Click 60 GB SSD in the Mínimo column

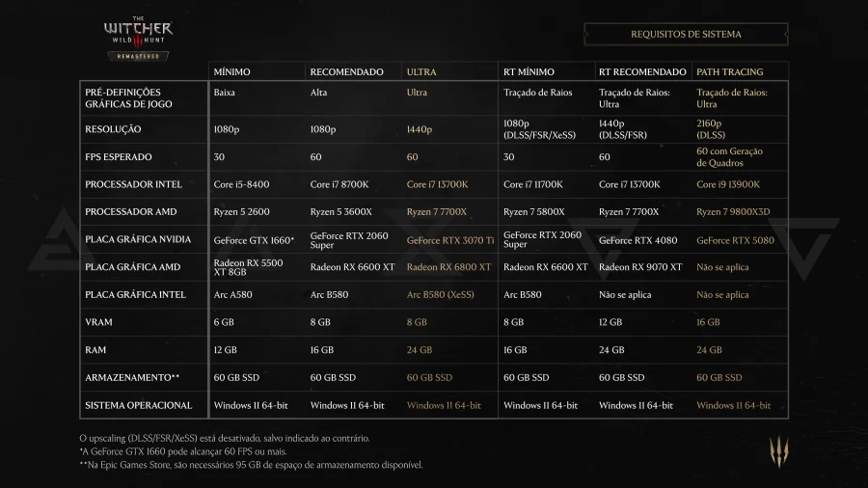pyautogui.click(x=236, y=377)
